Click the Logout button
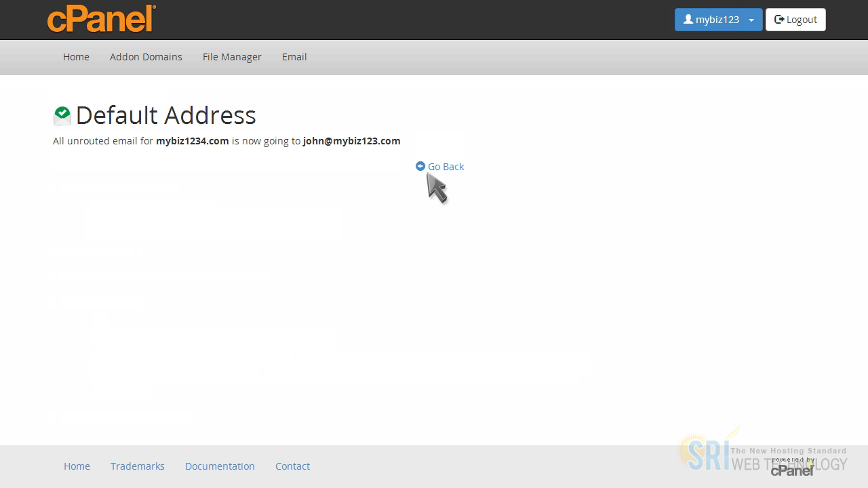The image size is (868, 488). (795, 20)
